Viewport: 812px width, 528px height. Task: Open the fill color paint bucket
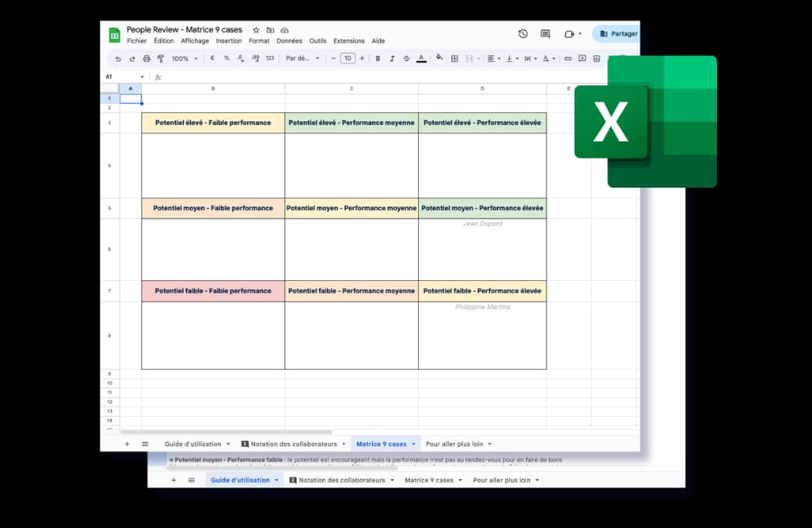pyautogui.click(x=439, y=58)
